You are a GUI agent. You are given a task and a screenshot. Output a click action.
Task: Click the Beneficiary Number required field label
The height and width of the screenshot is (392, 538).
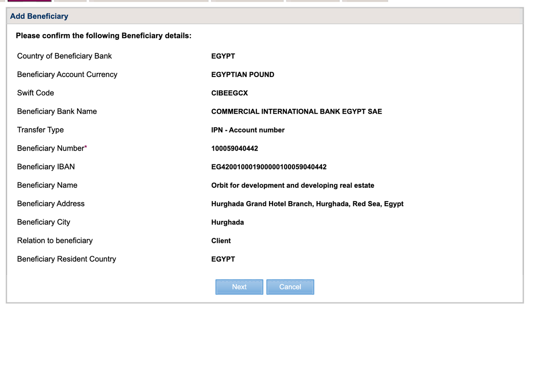point(52,148)
